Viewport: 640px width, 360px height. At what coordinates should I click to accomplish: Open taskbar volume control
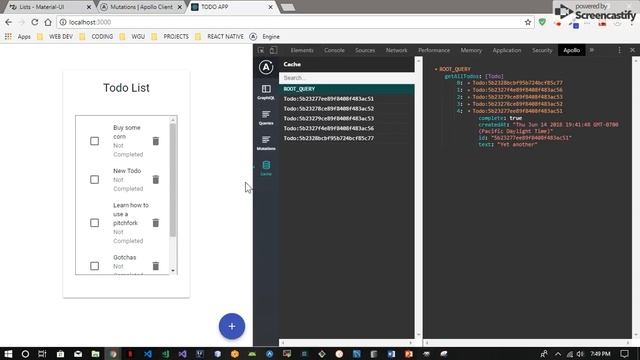click(580, 354)
